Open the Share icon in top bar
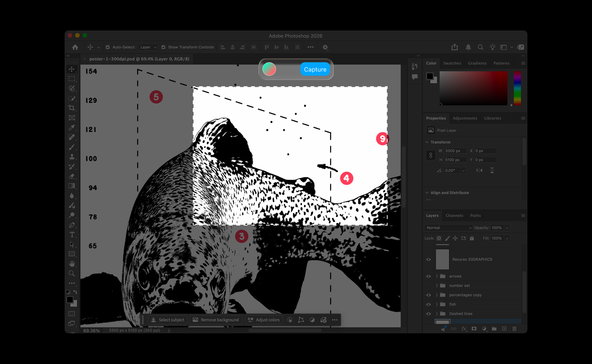Viewport: 592px width, 364px height. click(454, 47)
